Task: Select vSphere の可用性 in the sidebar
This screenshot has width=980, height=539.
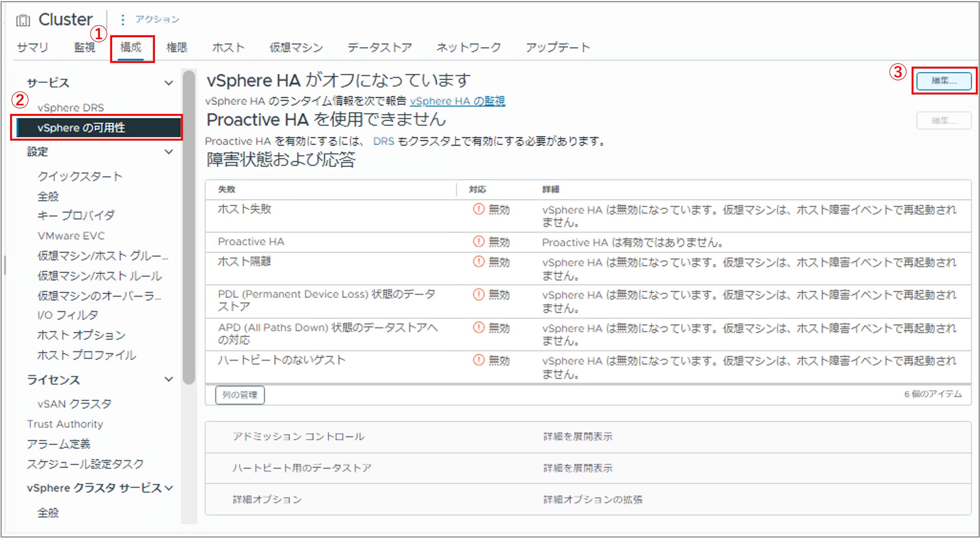Action: tap(98, 128)
